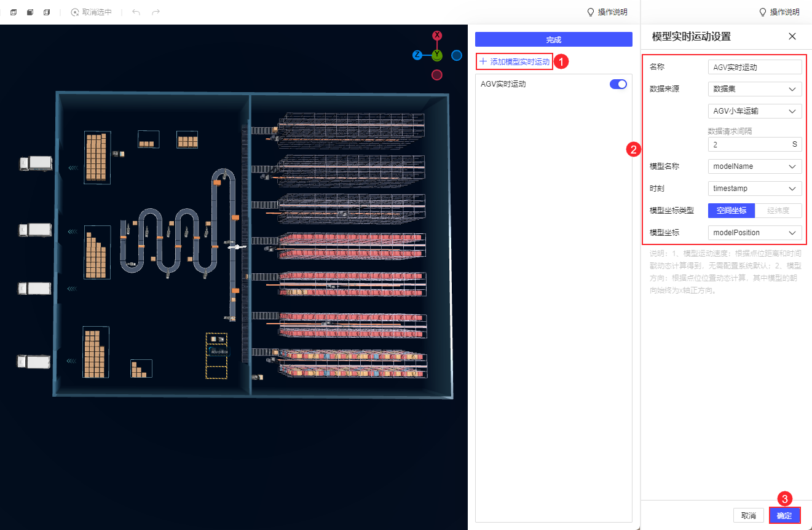
Task: Select the solid shaded cube display icon
Action: [x=30, y=12]
